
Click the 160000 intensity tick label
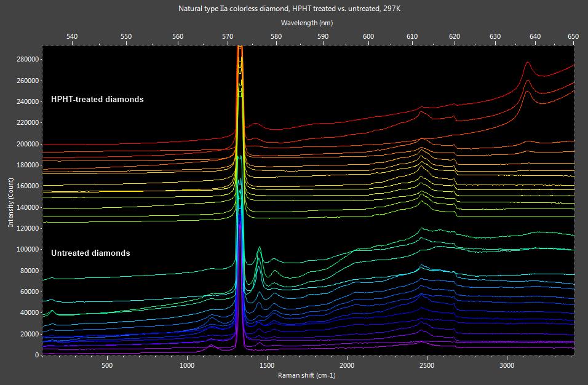click(x=28, y=186)
